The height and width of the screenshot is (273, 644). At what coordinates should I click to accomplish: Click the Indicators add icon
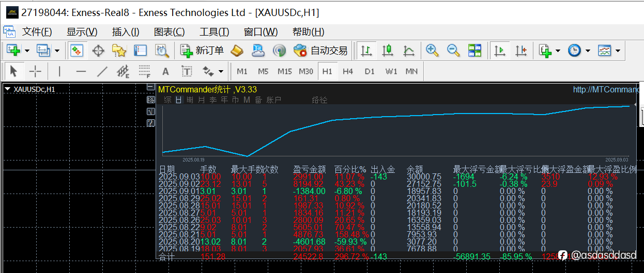(545, 51)
